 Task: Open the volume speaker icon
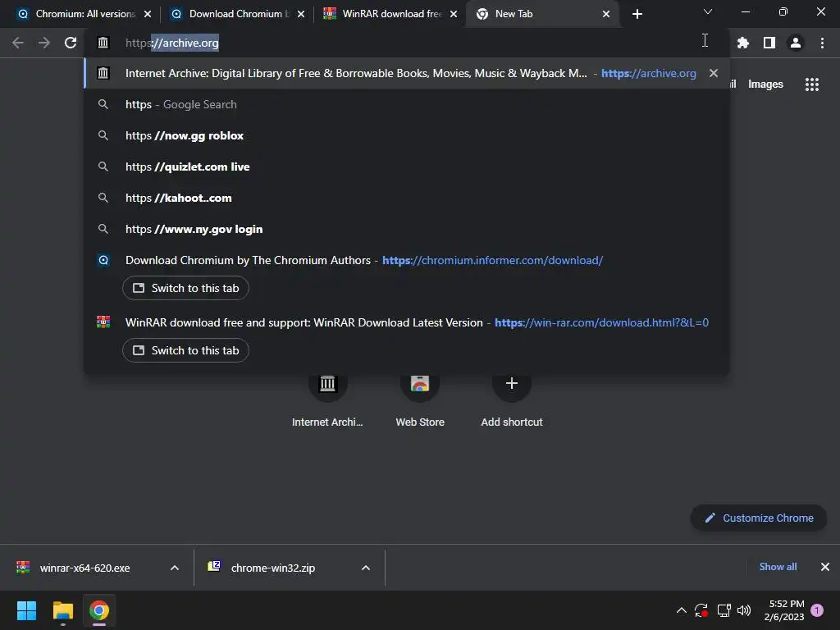tap(743, 610)
